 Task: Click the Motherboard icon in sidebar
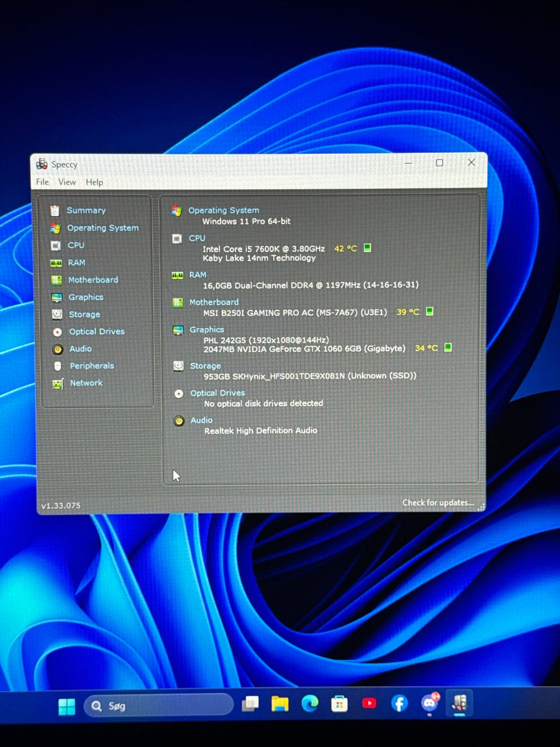56,280
